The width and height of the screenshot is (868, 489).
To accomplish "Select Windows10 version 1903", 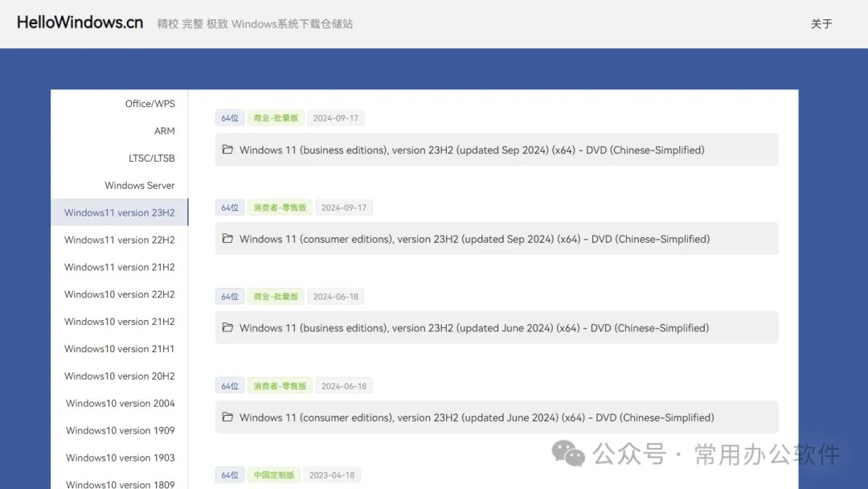I will [120, 457].
